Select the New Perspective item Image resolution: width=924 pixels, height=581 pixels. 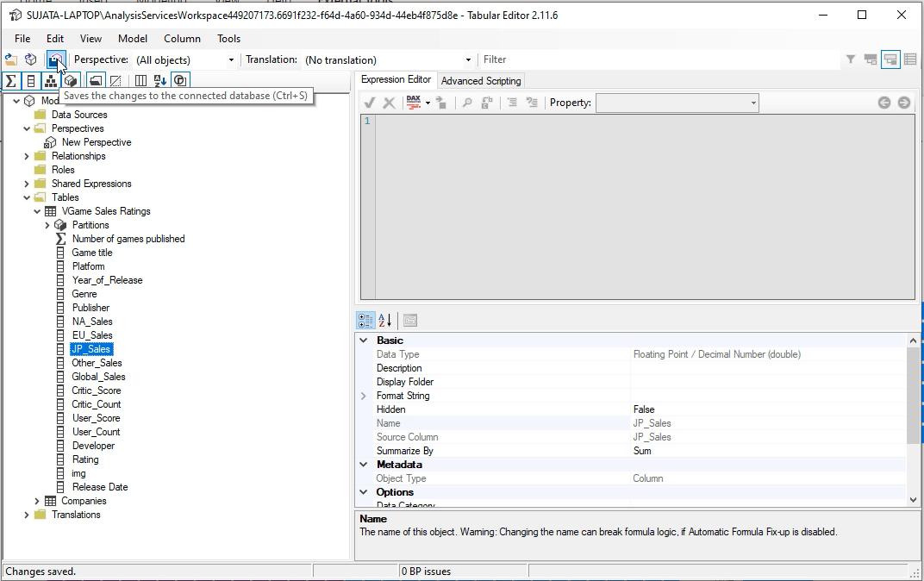click(96, 142)
